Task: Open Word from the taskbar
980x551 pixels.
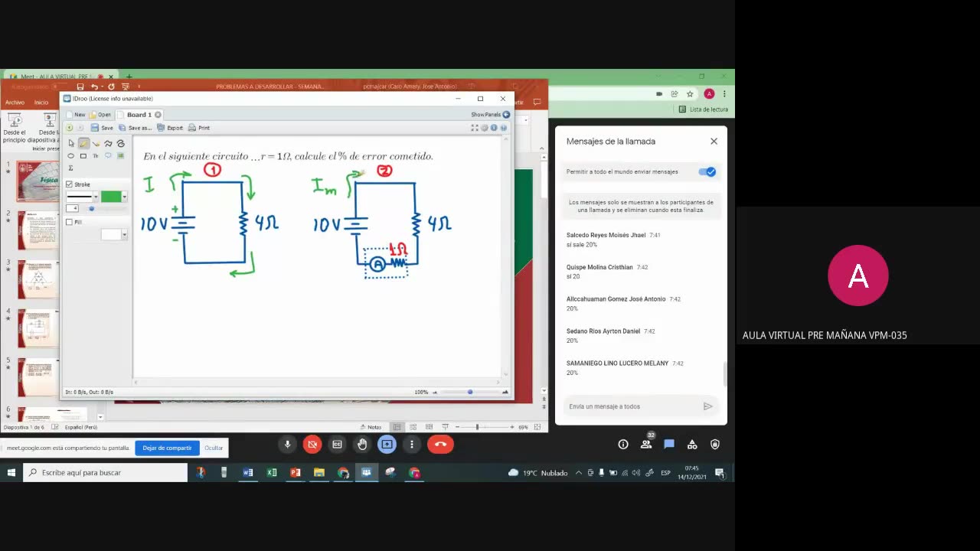Action: click(248, 472)
